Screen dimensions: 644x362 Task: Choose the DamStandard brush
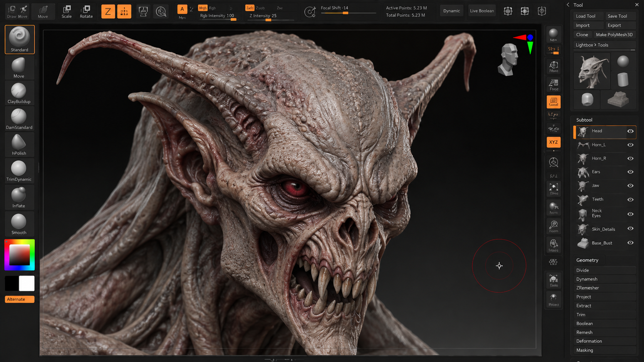click(19, 119)
